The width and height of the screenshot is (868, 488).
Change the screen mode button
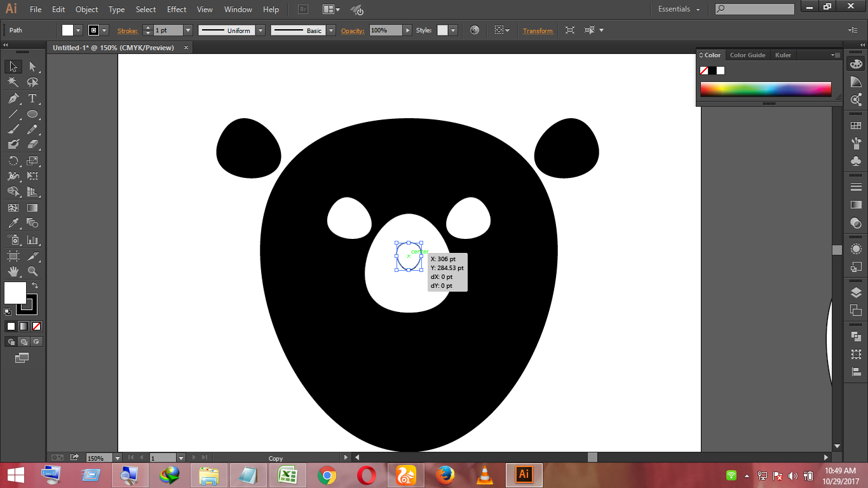click(22, 358)
